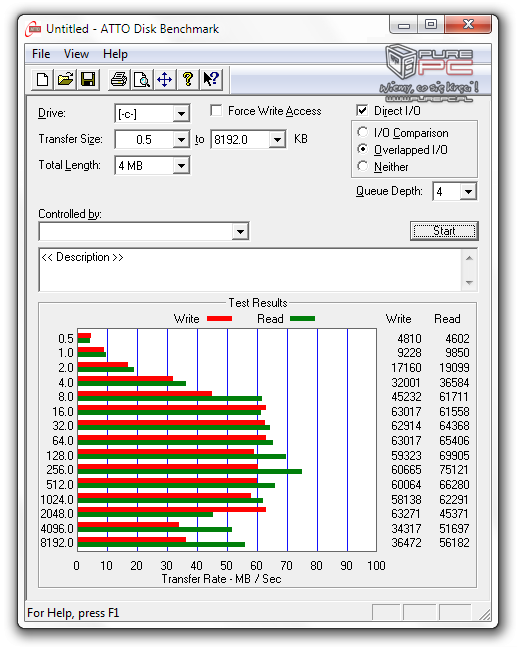Click the New document toolbar icon
This screenshot has width=519, height=648.
pos(43,79)
